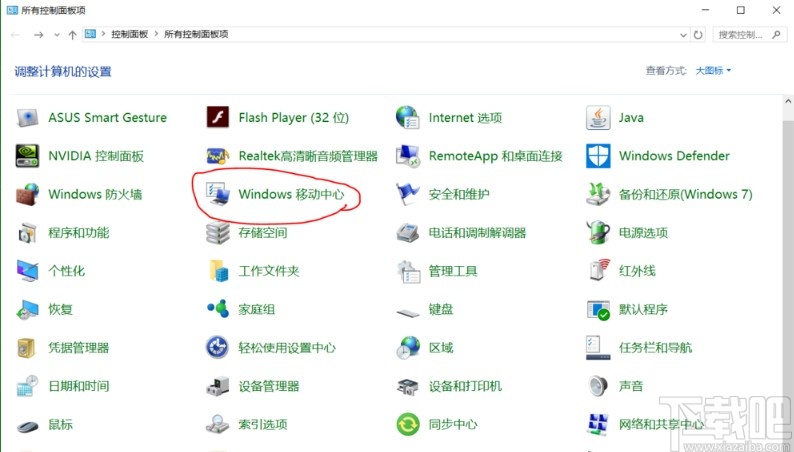Click the 备份和还原(Windows 7) icon

point(598,194)
